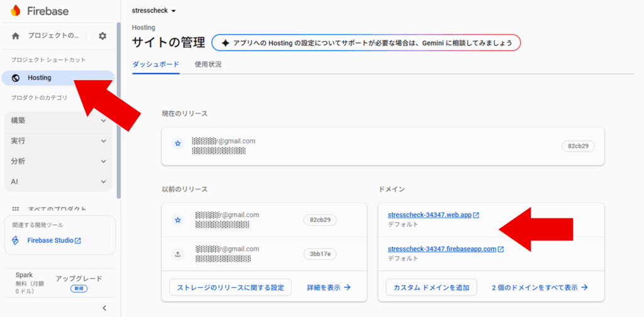Viewport: 644px width, 317px height.
Task: Expand the AI category
Action: (x=58, y=182)
